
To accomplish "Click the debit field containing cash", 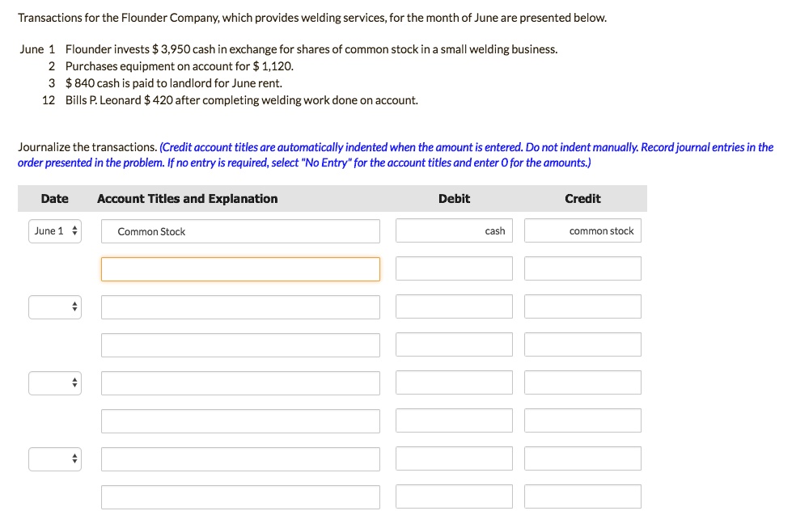I will point(454,230).
